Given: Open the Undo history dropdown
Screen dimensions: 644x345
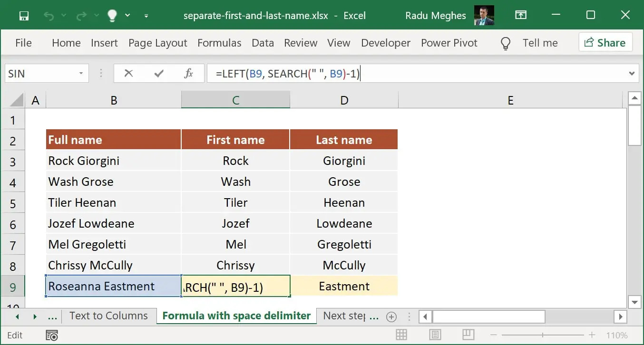Looking at the screenshot, I should coord(63,15).
